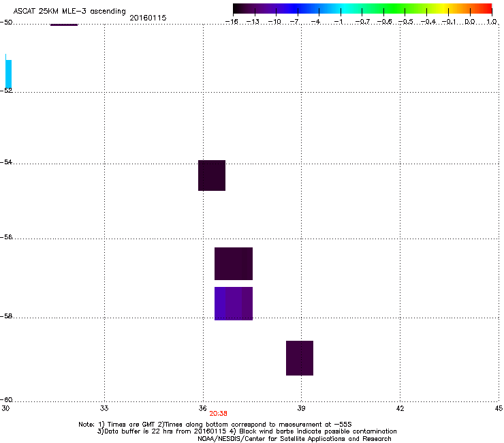Click the -52 latitude axis label
The width and height of the screenshot is (504, 443).
[6, 91]
